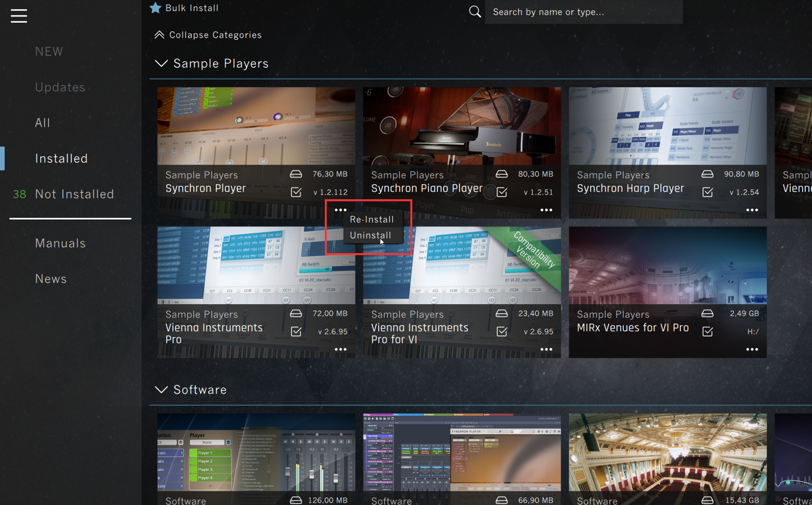Switch to the Updates section
The width and height of the screenshot is (812, 505).
pos(60,87)
